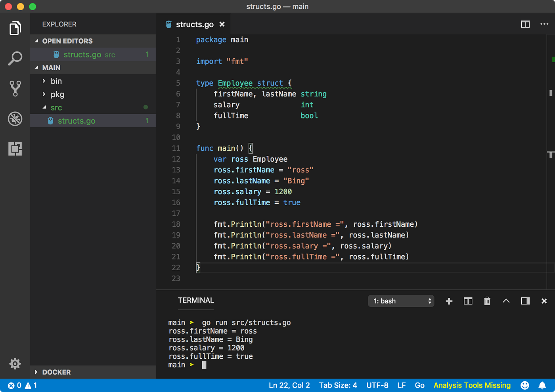Open the Explorer view in activity bar

(x=15, y=28)
